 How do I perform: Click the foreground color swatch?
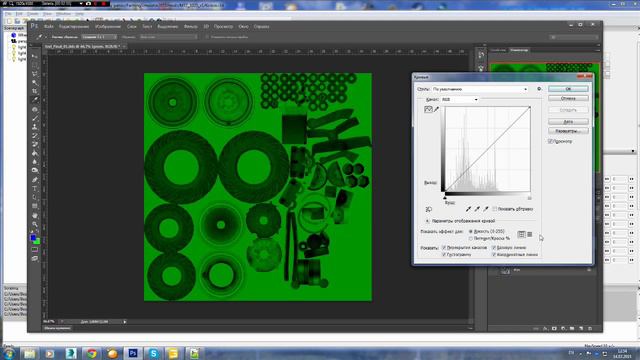point(33,237)
